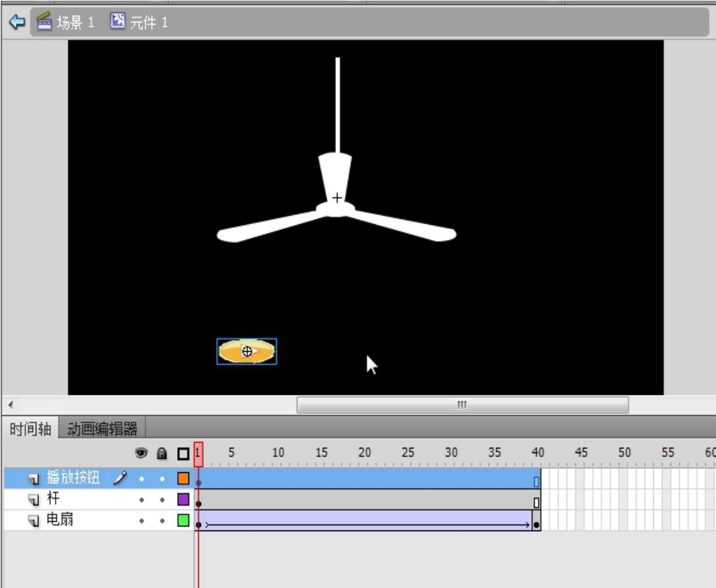Lock the 电扇 layer
The image size is (716, 588).
(x=161, y=521)
